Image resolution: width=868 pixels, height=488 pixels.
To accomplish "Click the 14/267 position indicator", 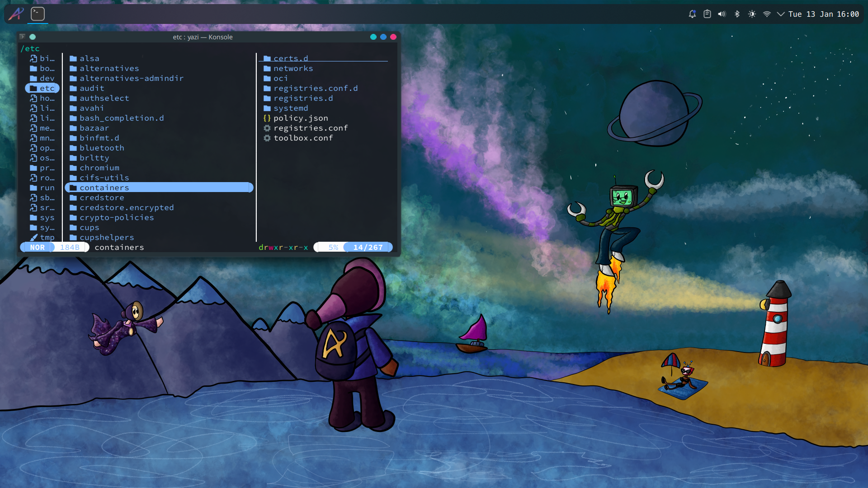I will click(368, 247).
